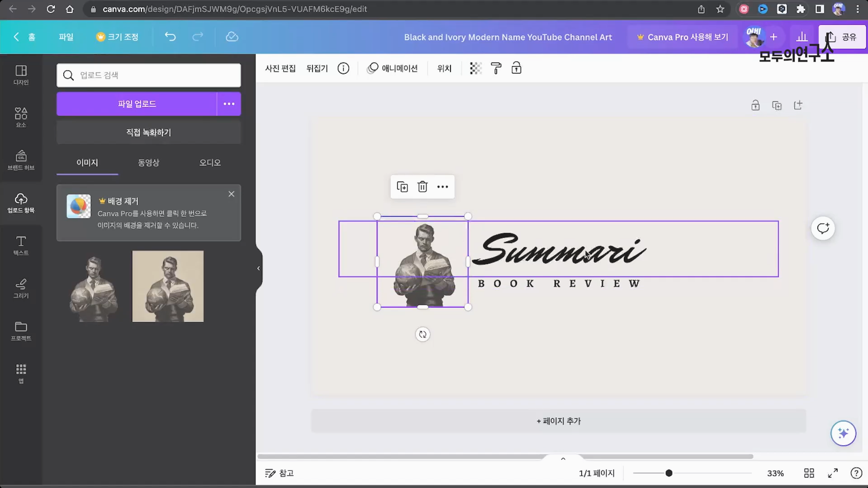Open the Text panel in the sidebar

[21, 246]
